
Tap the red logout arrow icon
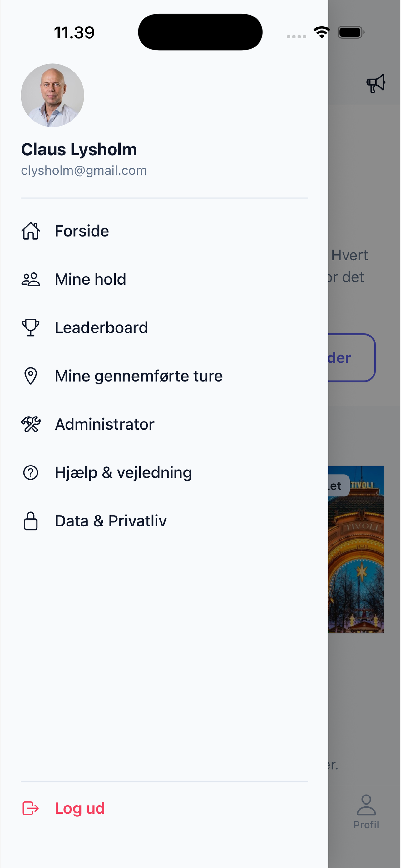point(31,808)
